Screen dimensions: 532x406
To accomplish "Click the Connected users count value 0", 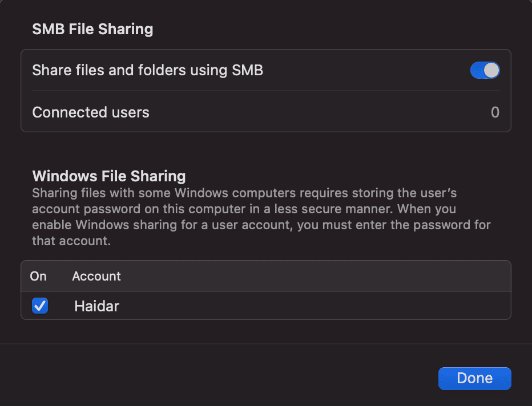I will click(495, 112).
